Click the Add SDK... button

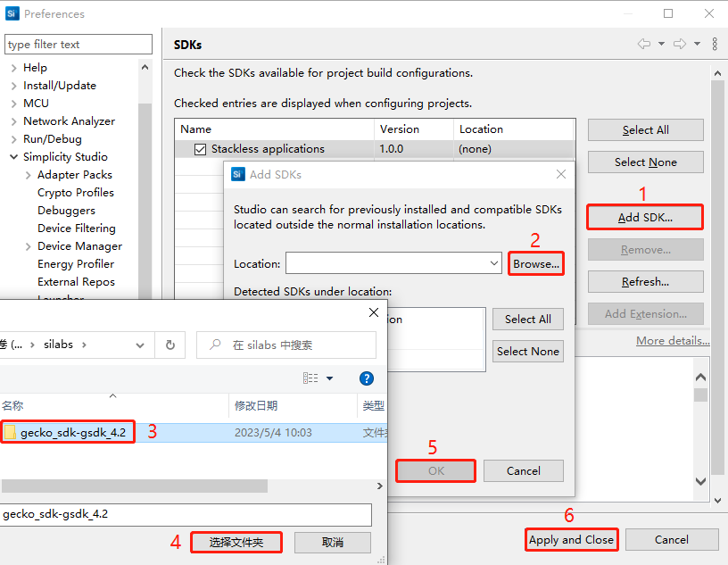[645, 217]
